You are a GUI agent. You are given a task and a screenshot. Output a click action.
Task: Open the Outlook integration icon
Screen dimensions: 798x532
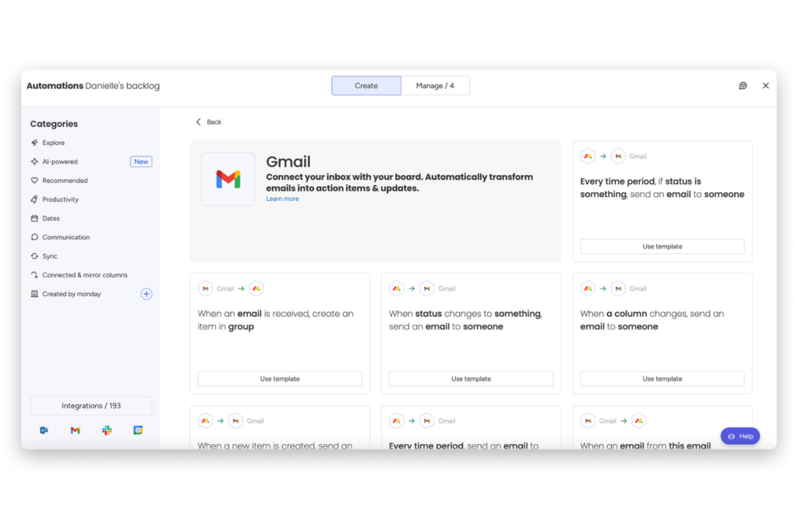[44, 430]
